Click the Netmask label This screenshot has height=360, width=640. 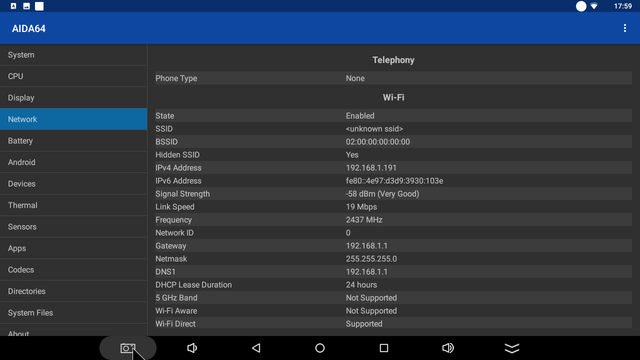(x=171, y=259)
